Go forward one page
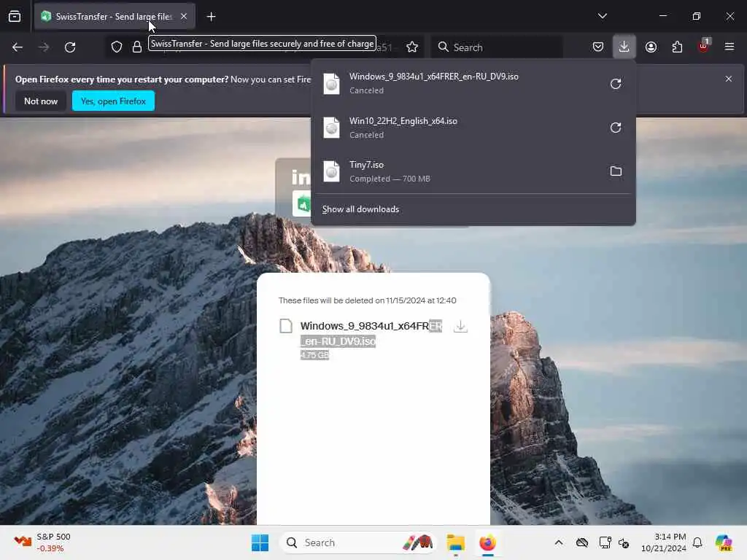Viewport: 747px width, 560px height. tap(44, 47)
